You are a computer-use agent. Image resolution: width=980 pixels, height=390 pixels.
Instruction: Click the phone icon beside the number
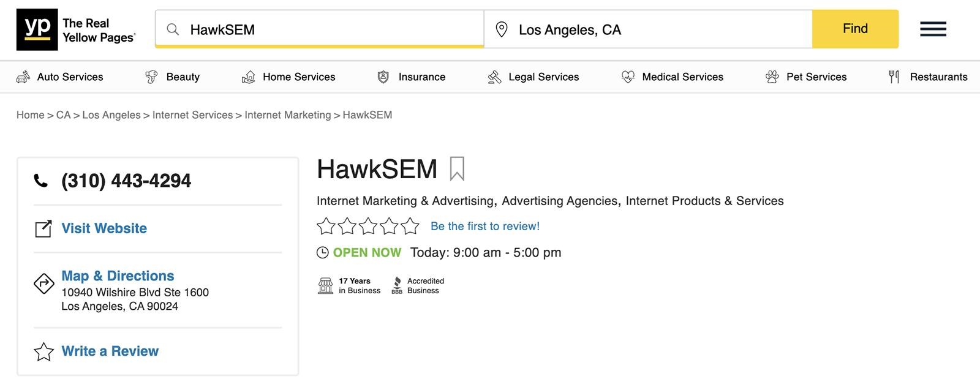click(x=40, y=181)
